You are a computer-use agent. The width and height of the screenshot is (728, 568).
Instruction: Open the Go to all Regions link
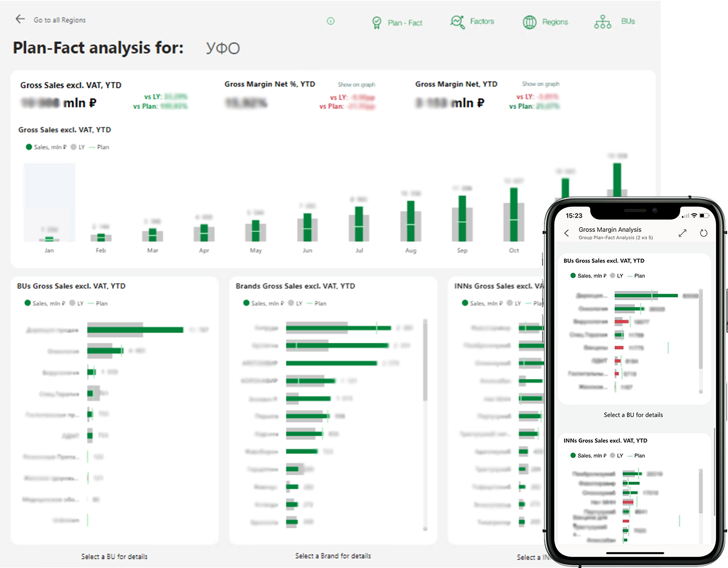59,20
